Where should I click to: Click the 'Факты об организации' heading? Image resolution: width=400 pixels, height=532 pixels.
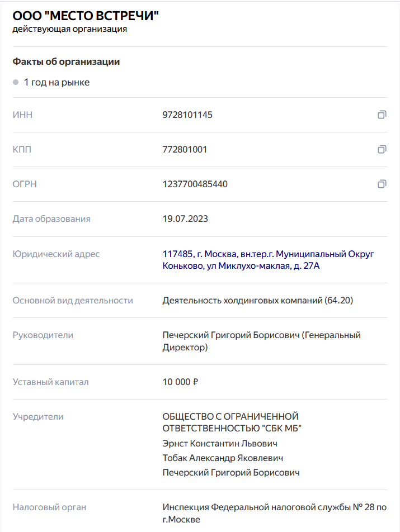pyautogui.click(x=66, y=62)
